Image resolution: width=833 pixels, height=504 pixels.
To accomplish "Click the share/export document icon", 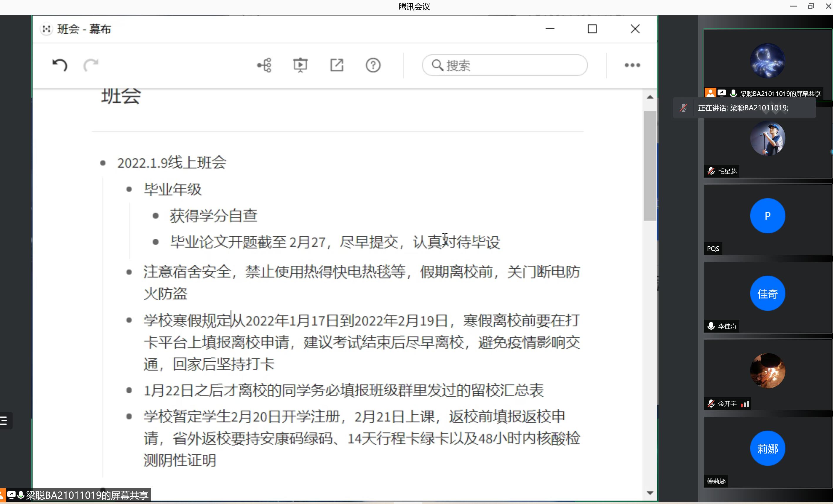I will click(337, 65).
